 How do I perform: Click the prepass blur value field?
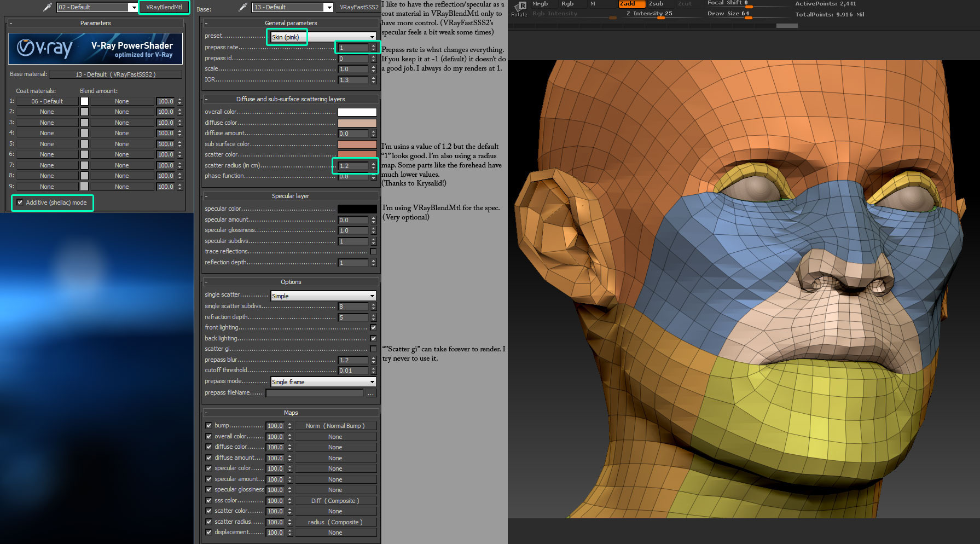353,360
